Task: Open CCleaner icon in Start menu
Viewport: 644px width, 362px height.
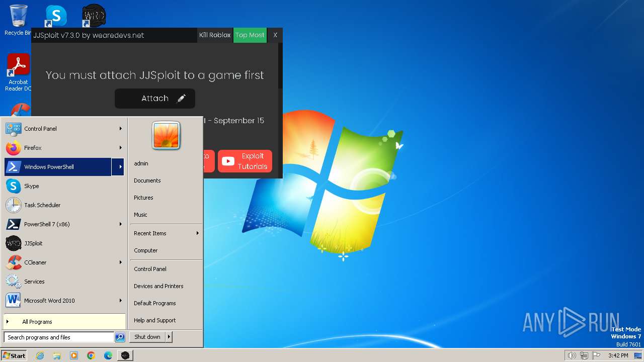Action: 13,262
